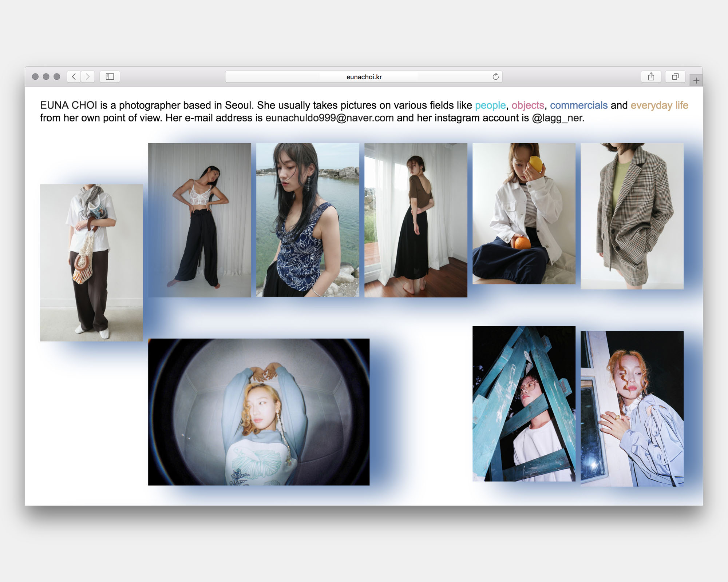Open the fisheye lens portrait photo

[x=259, y=412]
